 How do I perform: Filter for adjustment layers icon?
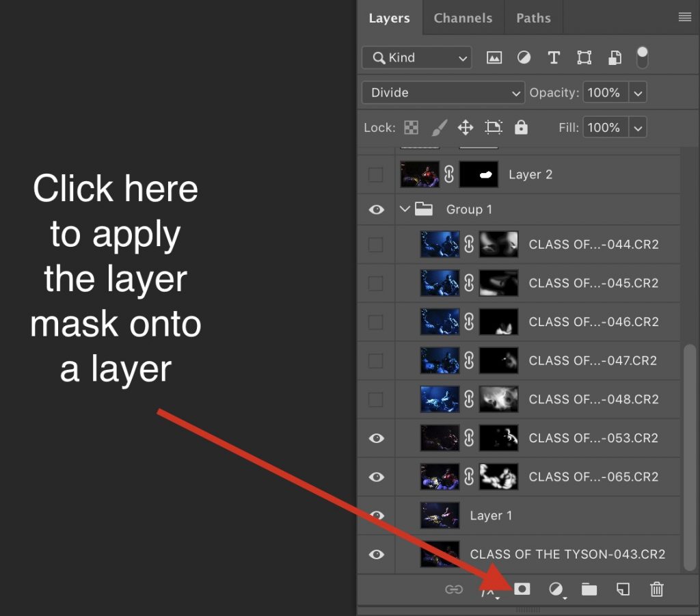point(524,57)
